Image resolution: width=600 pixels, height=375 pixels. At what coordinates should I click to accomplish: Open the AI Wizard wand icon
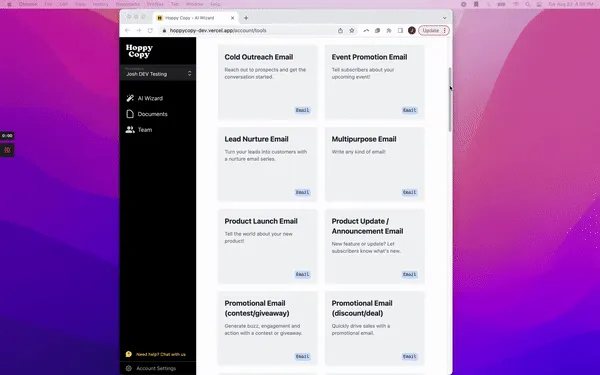point(130,98)
